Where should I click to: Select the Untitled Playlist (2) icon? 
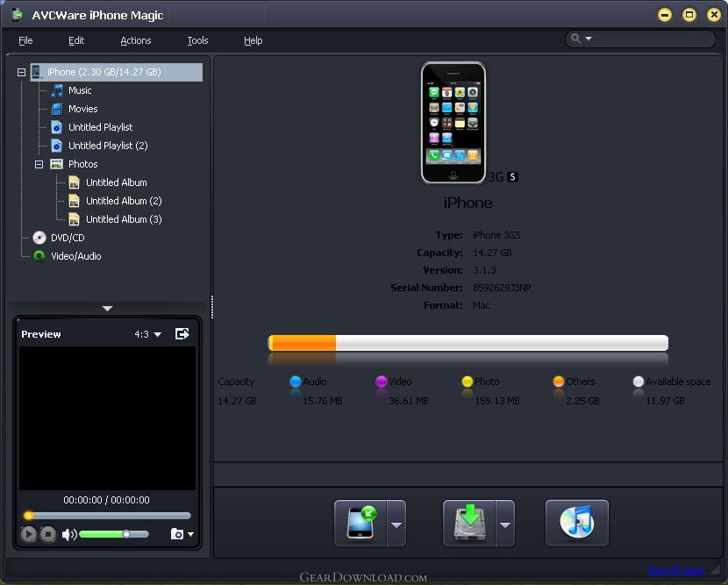[x=57, y=146]
